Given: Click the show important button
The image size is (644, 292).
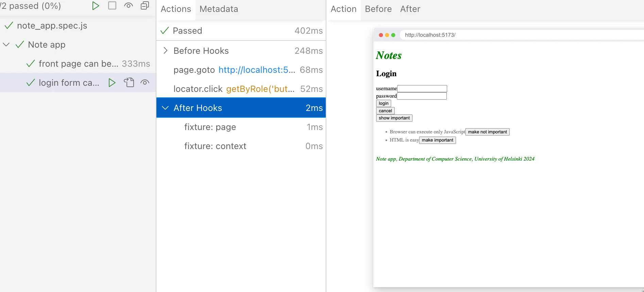Looking at the screenshot, I should click(x=394, y=118).
